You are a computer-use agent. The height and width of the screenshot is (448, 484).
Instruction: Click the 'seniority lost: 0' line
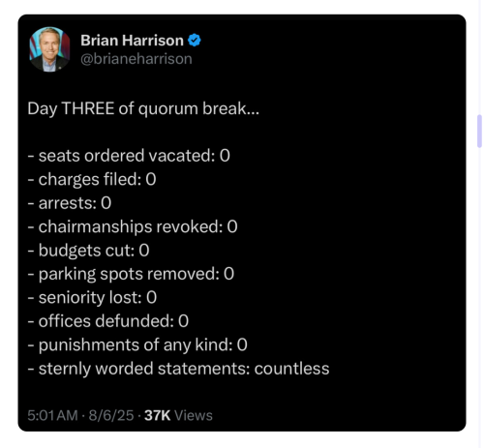pyautogui.click(x=92, y=297)
